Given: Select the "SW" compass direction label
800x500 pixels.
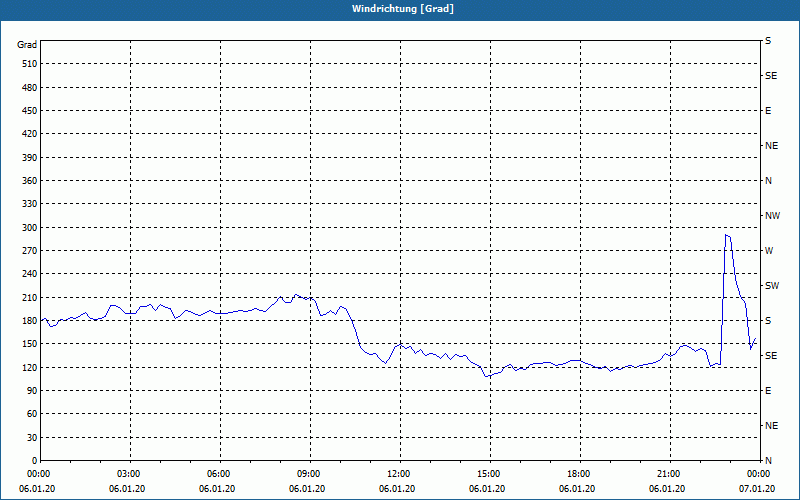Looking at the screenshot, I should click(772, 286).
